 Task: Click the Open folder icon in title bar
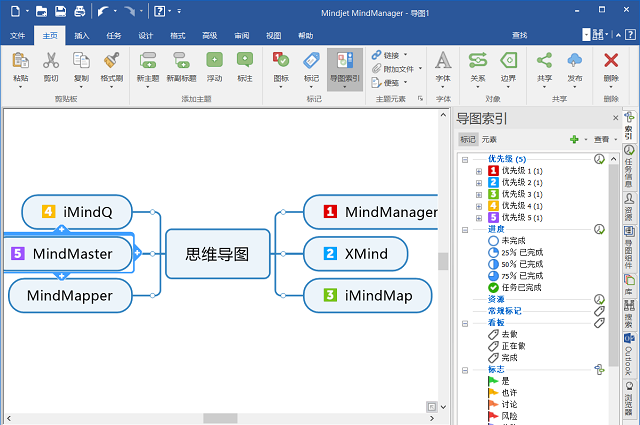pos(41,11)
